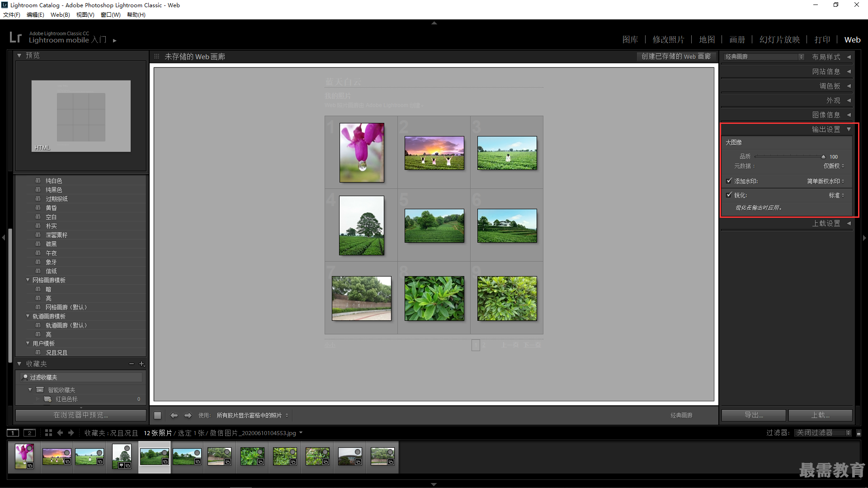Viewport: 868px width, 488px height.
Task: Remove collection with the minus icon
Action: pos(132,364)
